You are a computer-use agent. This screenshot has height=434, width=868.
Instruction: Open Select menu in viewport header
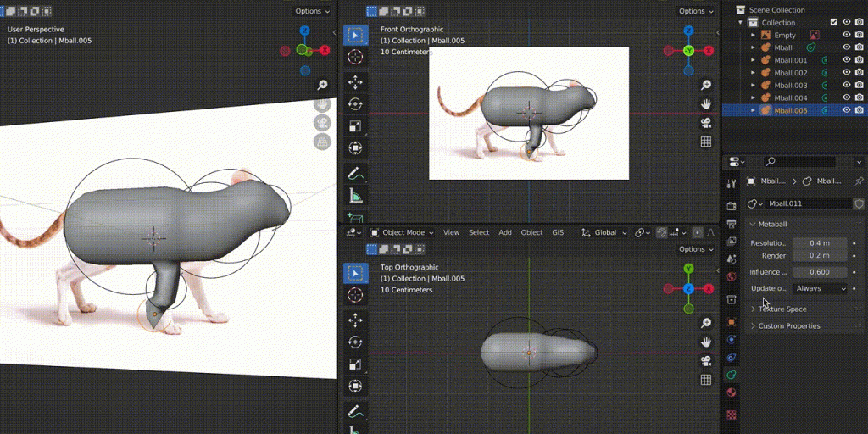(479, 232)
